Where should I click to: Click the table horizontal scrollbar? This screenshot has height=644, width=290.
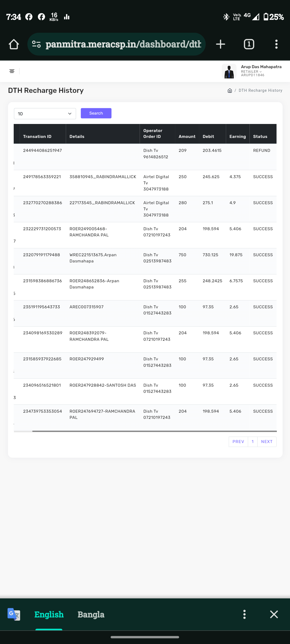[x=154, y=431]
